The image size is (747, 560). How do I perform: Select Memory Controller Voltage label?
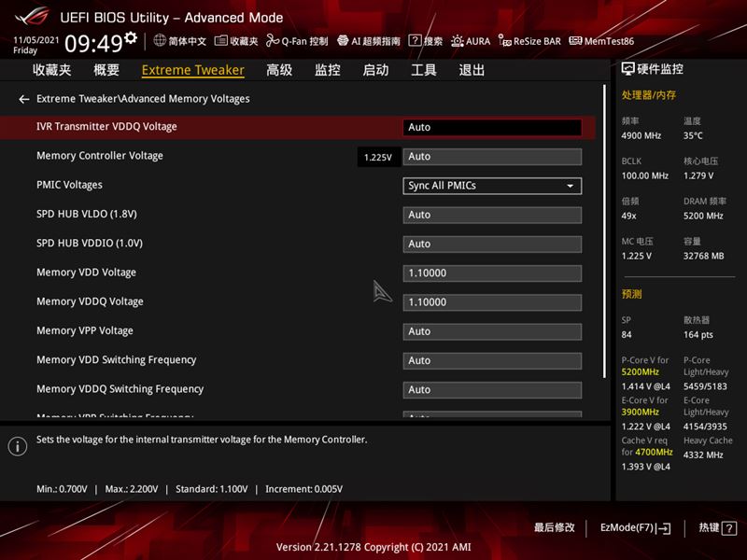tap(100, 156)
